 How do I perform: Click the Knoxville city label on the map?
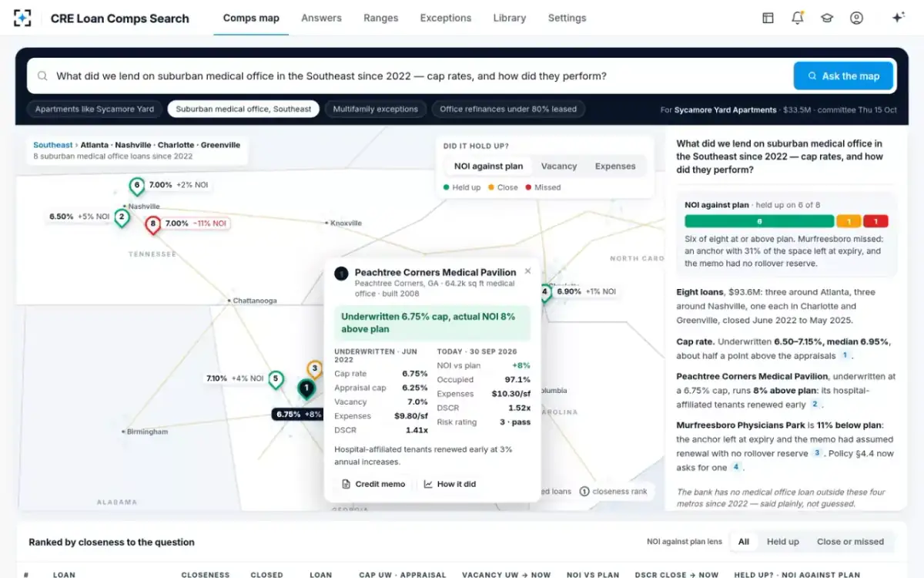[346, 223]
